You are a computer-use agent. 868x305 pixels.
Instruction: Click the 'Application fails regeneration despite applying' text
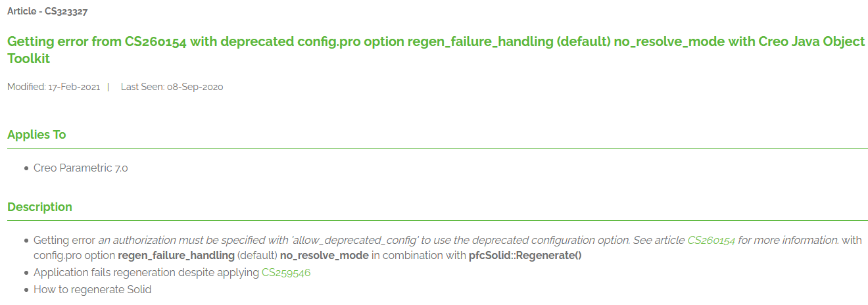pos(146,272)
